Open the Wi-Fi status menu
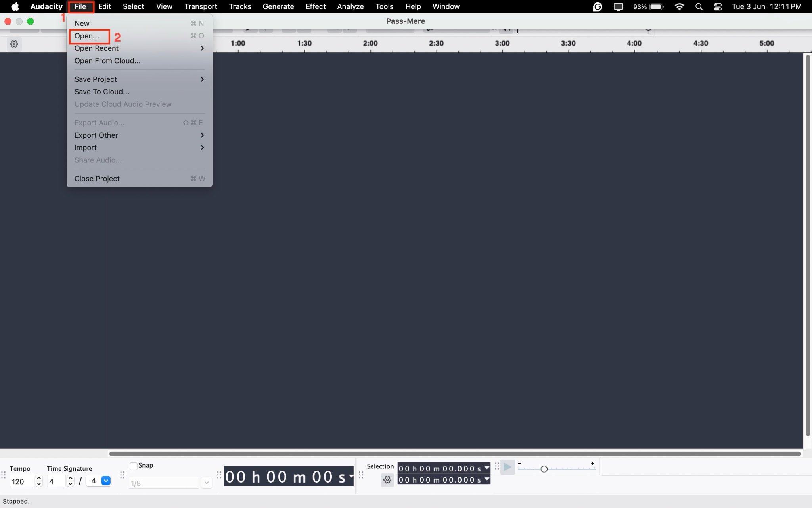 (x=679, y=7)
